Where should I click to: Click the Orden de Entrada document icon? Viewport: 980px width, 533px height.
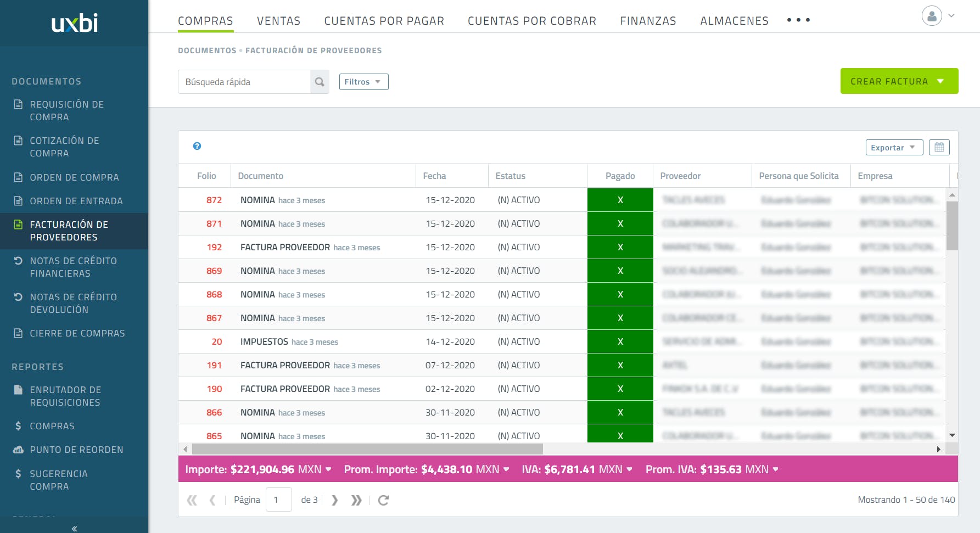click(x=18, y=201)
